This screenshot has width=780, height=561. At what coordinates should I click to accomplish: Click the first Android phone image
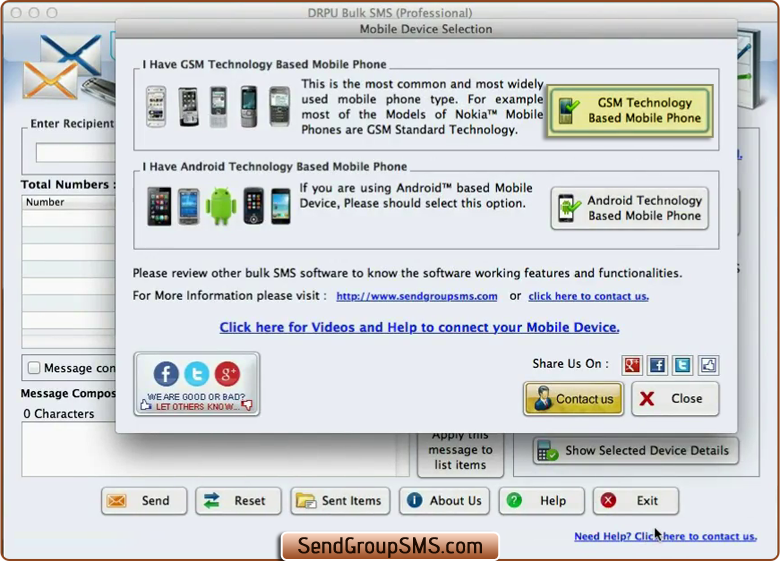coord(159,206)
